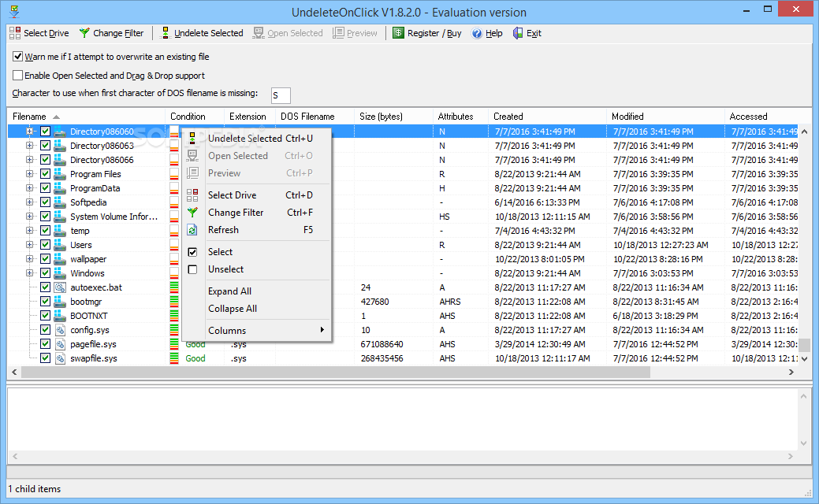Uncheck the Windows folder checkbox
819x504 pixels.
[45, 273]
